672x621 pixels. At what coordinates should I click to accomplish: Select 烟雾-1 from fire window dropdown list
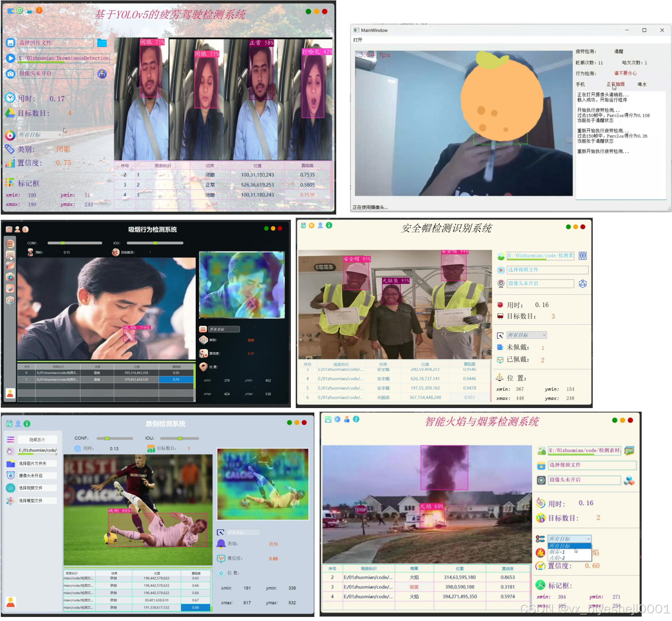point(570,552)
